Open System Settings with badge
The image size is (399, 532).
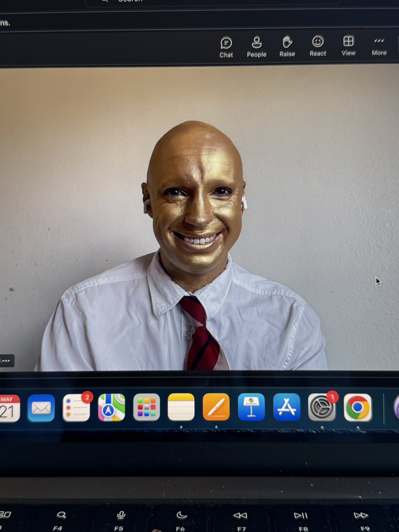point(322,407)
